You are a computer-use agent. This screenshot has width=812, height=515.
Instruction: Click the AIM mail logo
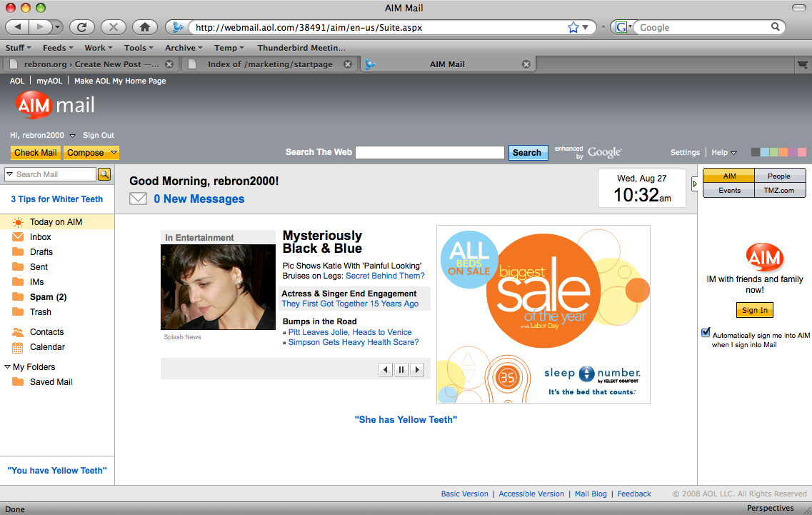click(x=55, y=105)
